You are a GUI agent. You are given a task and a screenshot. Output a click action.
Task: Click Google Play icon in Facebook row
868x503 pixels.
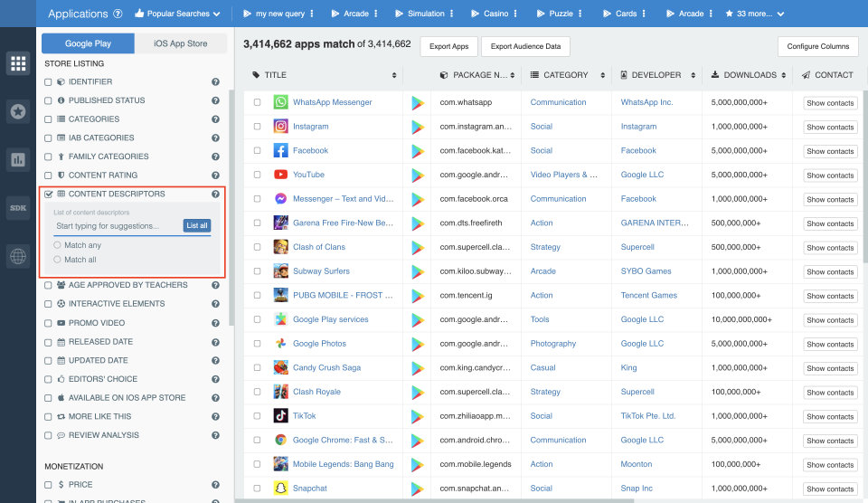(x=418, y=151)
